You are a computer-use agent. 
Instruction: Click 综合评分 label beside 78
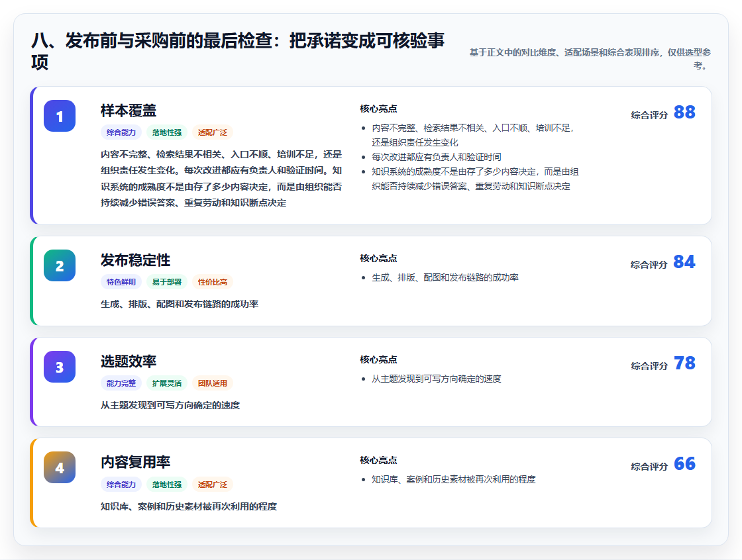pos(649,365)
